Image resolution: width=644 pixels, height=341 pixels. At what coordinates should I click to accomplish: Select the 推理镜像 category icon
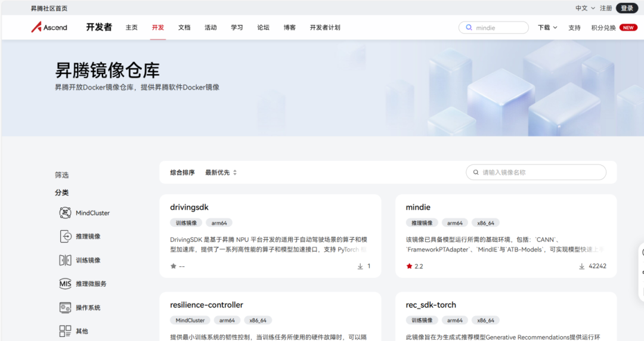point(65,237)
